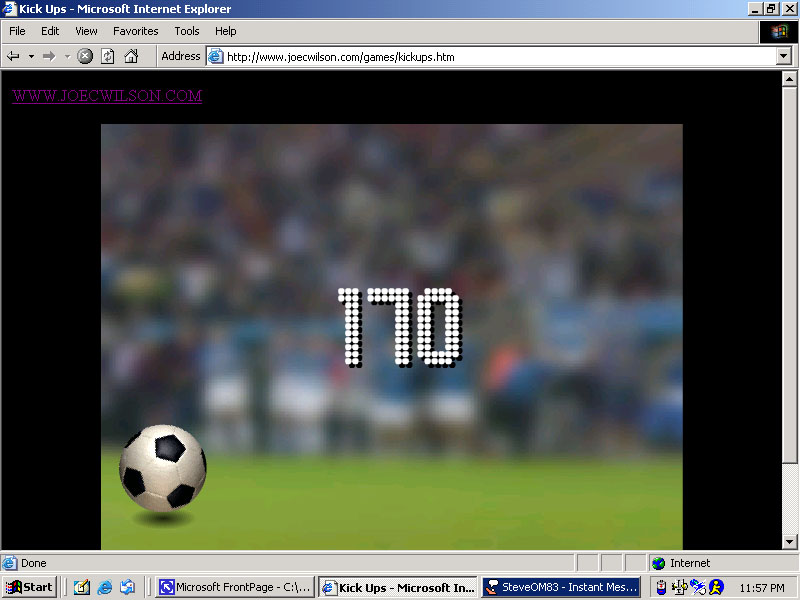Refresh the page with the Refresh icon
800x600 pixels.
108,57
